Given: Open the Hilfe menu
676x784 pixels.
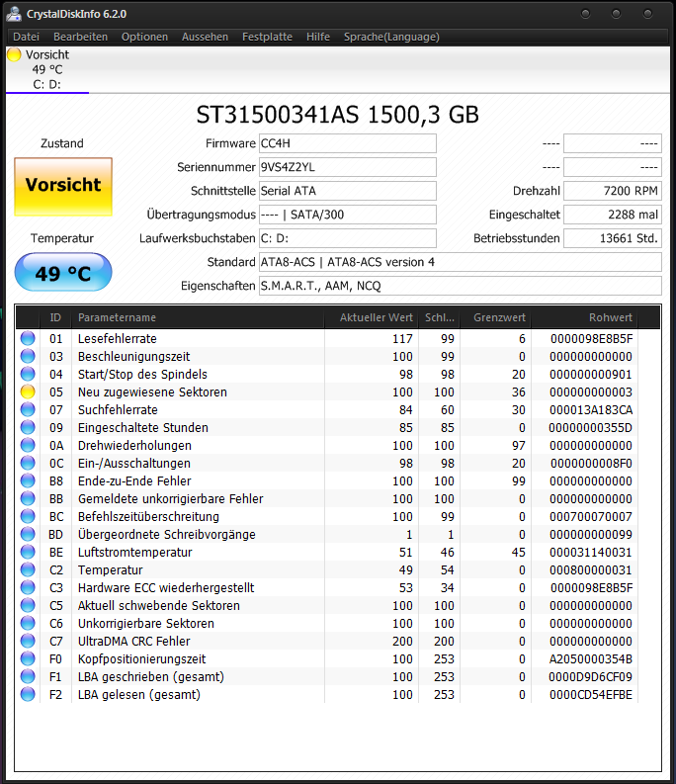Looking at the screenshot, I should (x=318, y=37).
